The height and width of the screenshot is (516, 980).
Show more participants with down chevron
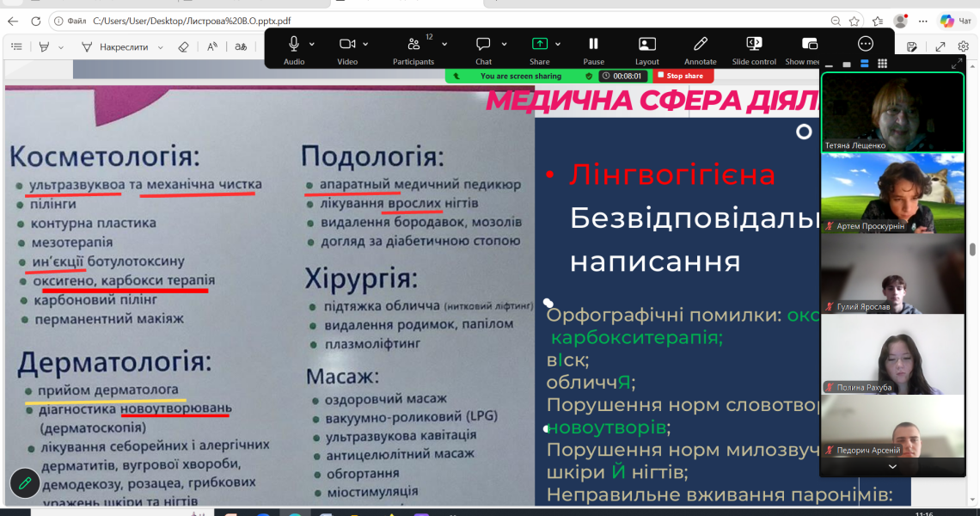point(892,467)
